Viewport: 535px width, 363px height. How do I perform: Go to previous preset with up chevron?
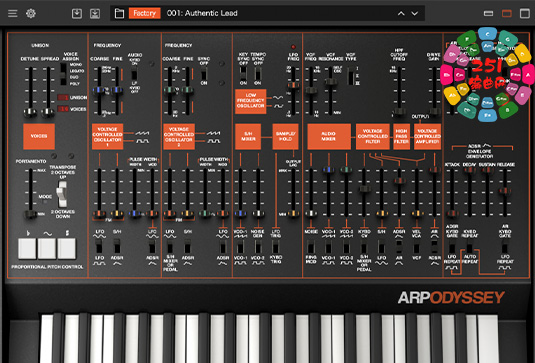coord(401,14)
